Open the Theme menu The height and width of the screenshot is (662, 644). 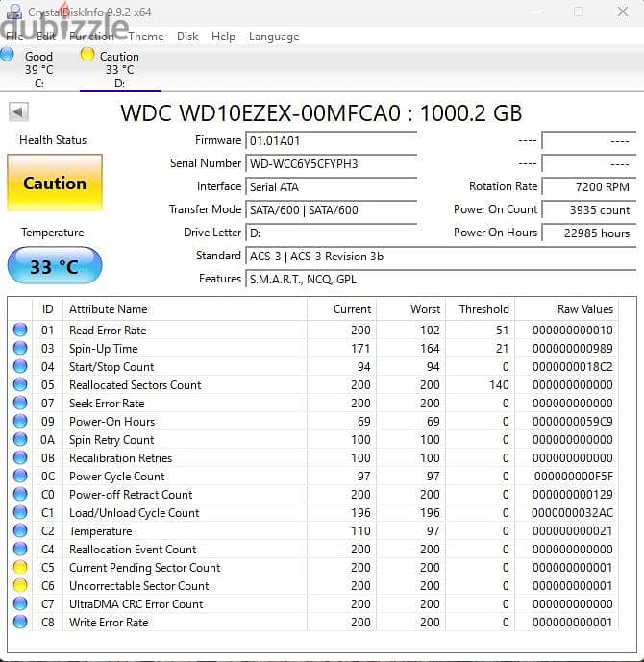tap(146, 37)
